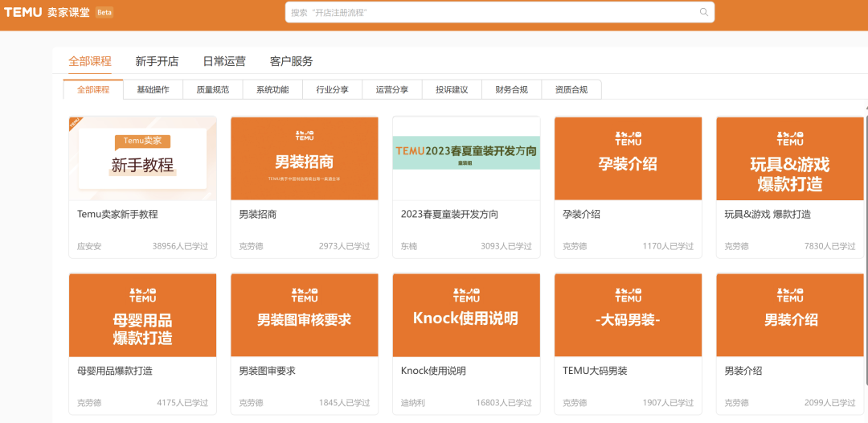Open the Knock使用说明 thumbnail
The width and height of the screenshot is (868, 423).
(x=466, y=315)
